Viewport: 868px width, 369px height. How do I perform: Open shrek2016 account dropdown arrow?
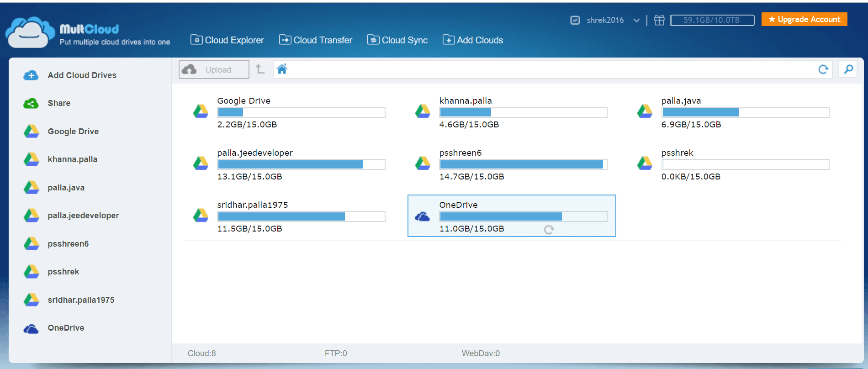click(636, 20)
